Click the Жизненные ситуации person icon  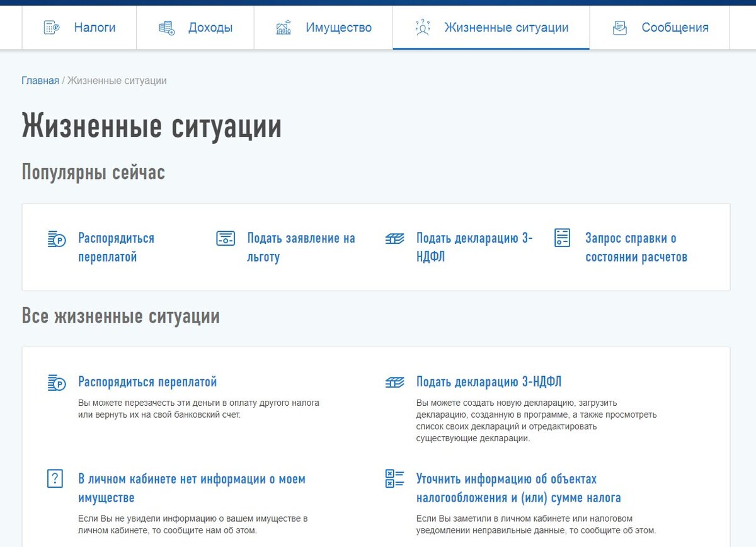click(422, 28)
